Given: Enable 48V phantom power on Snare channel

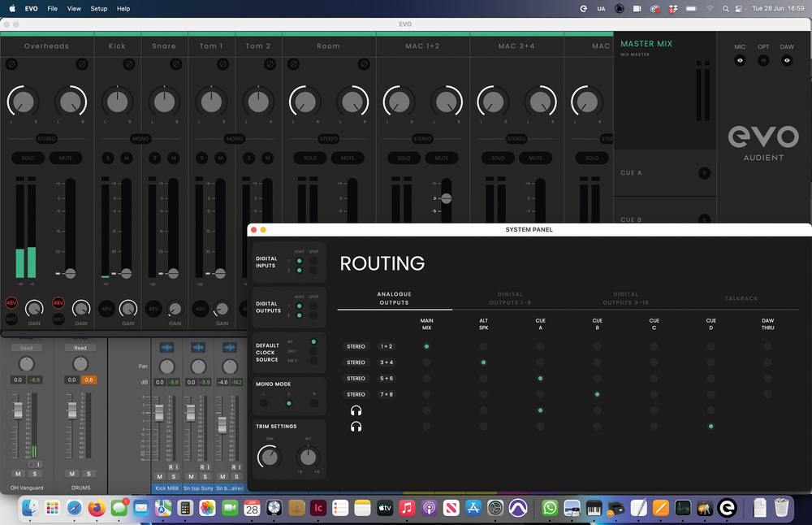Looking at the screenshot, I should [153, 309].
